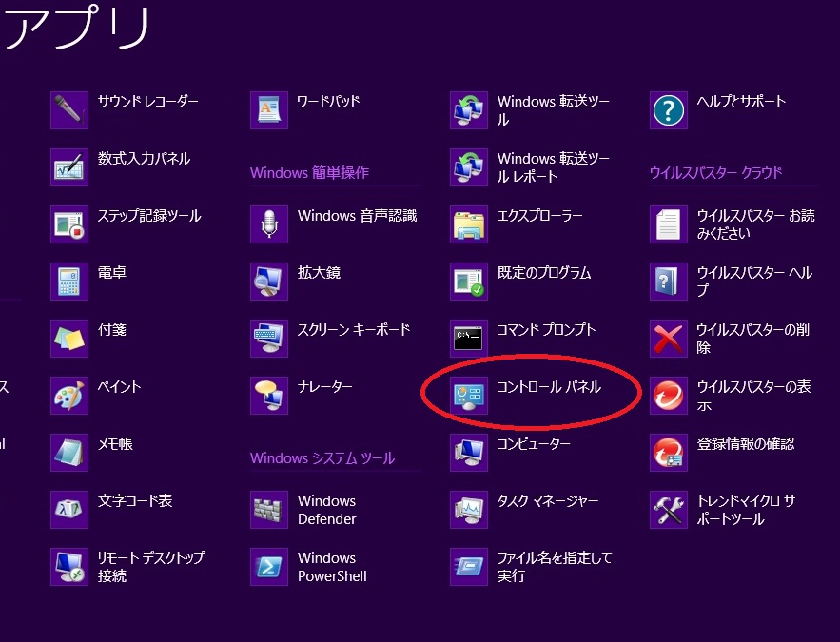The height and width of the screenshot is (642, 840).
Task: Launch ステップ記録ツール icon
Action: [69, 224]
